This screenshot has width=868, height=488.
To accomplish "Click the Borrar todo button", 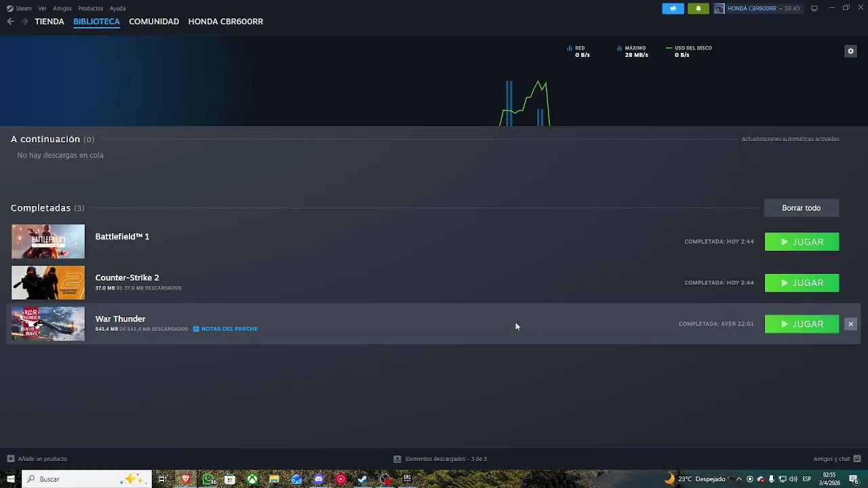I will pos(802,208).
